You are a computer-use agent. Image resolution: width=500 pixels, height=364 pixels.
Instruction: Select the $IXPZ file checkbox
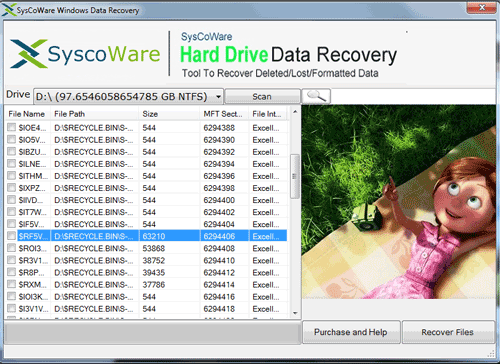[x=11, y=187]
